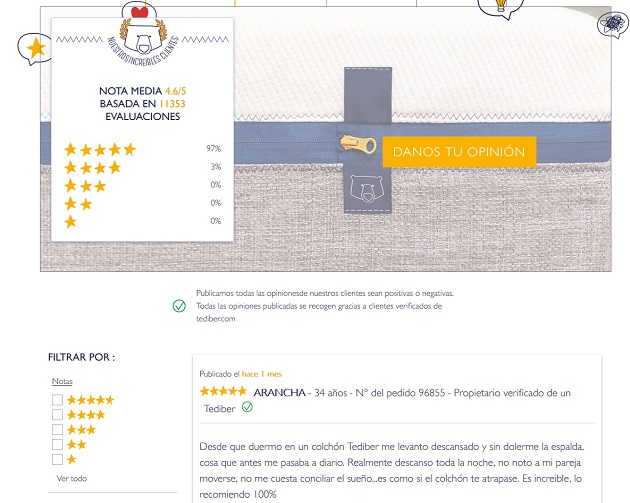Click the scribble speech bubble icon
The height and width of the screenshot is (503, 630).
(x=613, y=24)
